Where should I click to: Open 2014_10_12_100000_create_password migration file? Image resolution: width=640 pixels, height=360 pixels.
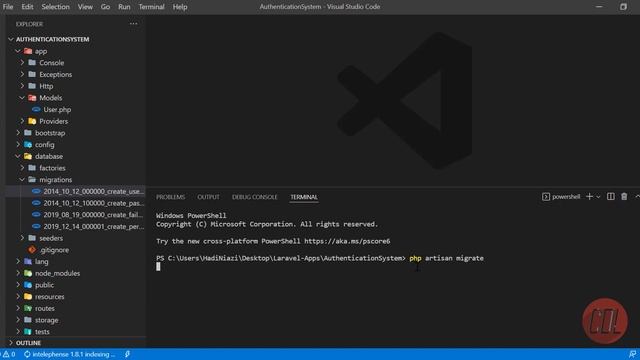tap(93, 203)
